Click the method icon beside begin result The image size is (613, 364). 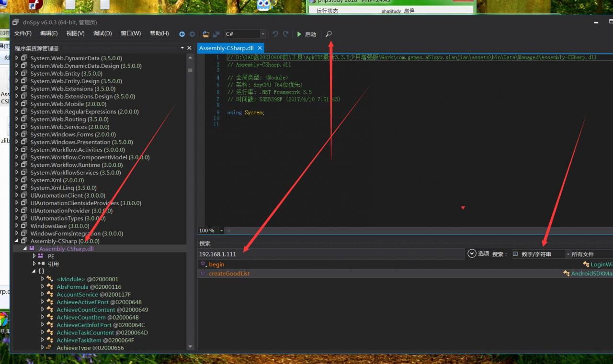point(204,264)
